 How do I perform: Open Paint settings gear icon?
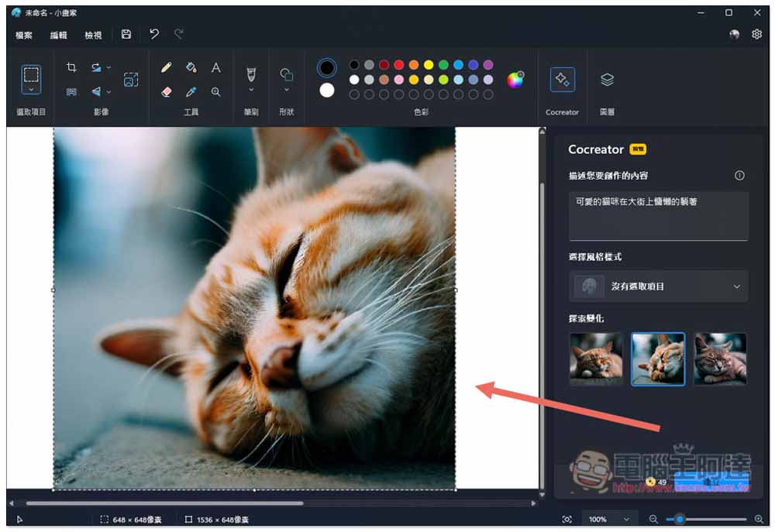click(x=756, y=34)
